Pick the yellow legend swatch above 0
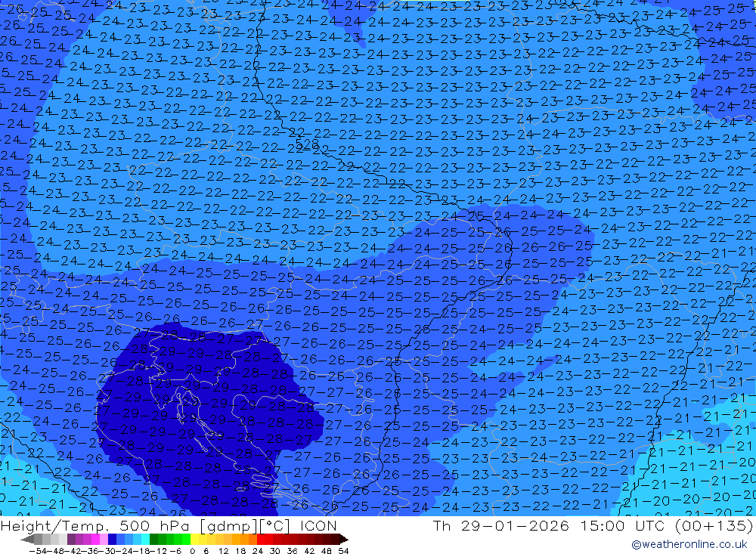This screenshot has height=554, width=756. pos(194,539)
